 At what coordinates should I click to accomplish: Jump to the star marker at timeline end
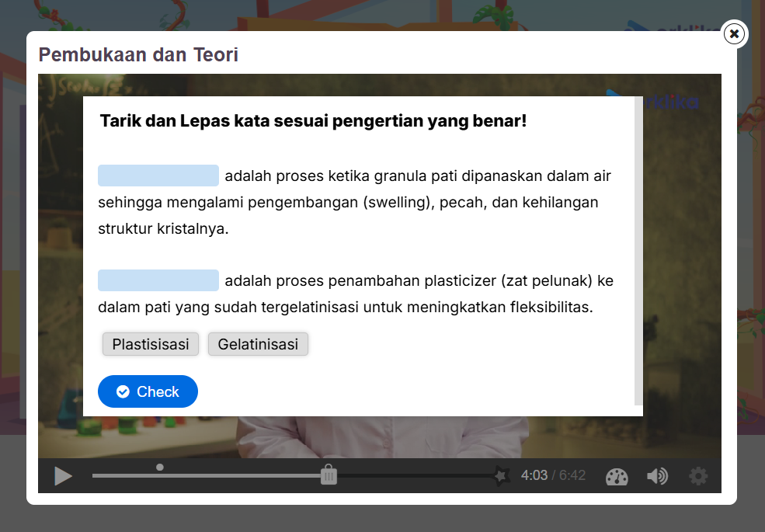coord(501,475)
